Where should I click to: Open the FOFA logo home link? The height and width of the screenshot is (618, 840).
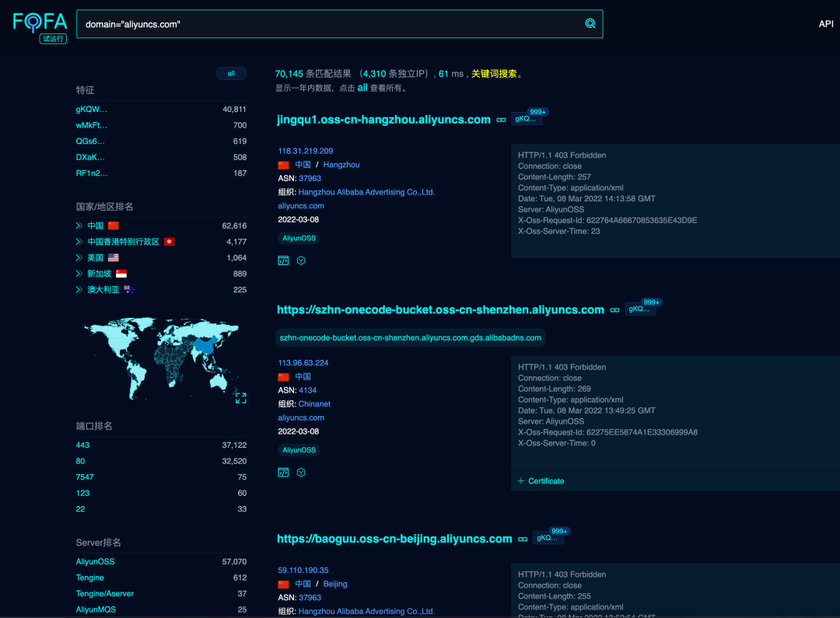40,26
